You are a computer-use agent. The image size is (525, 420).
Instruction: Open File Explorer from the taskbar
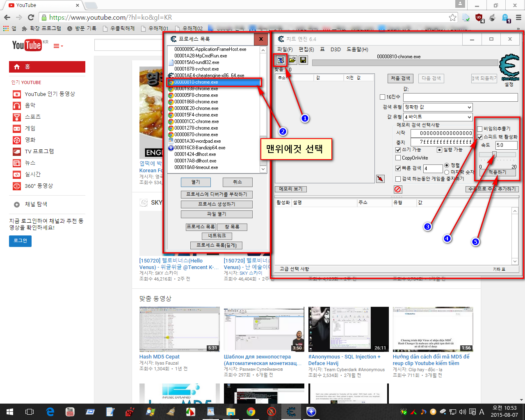pyautogui.click(x=231, y=412)
